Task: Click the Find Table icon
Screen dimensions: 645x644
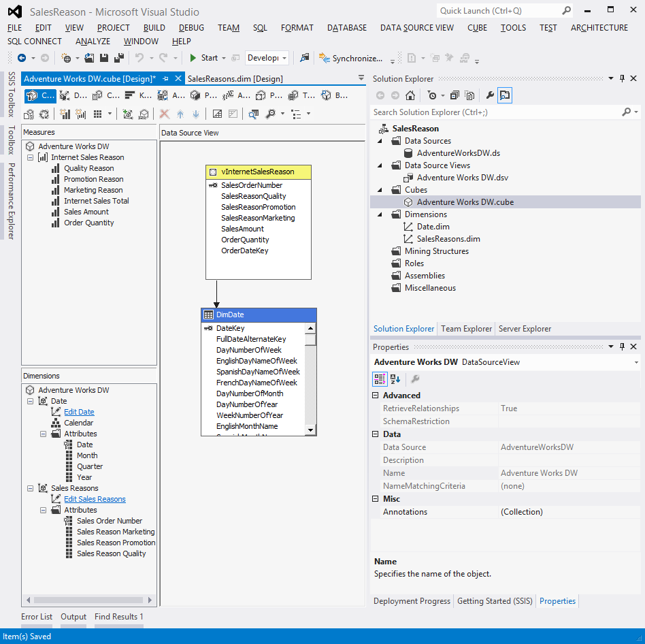Action: coord(253,114)
